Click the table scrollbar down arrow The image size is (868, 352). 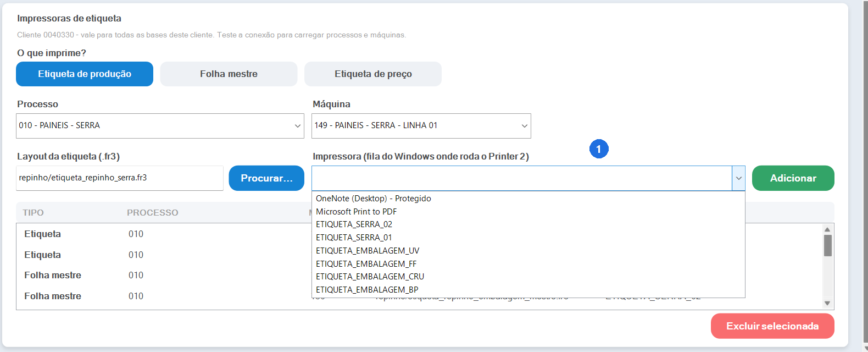pyautogui.click(x=827, y=303)
